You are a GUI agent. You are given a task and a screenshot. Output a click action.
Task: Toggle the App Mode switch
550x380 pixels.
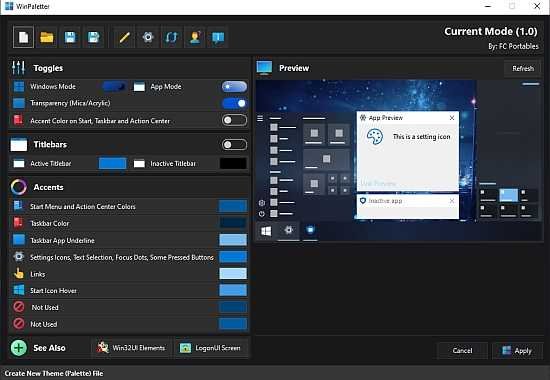(x=234, y=86)
